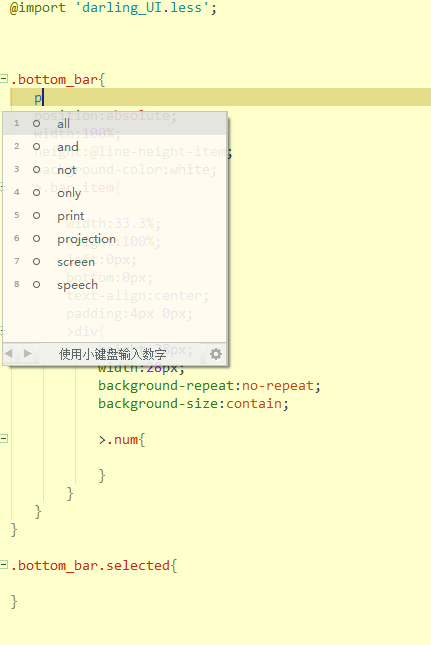This screenshot has width=431, height=645.
Task: Collapse the .bottom_bar rule fold marker
Action: point(4,78)
